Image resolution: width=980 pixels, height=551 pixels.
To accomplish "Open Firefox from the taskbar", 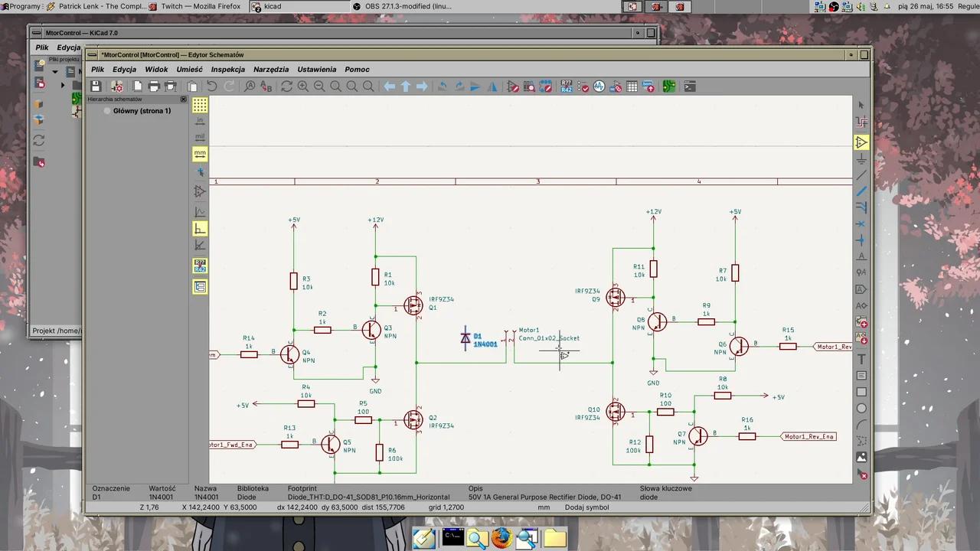I will pos(502,539).
